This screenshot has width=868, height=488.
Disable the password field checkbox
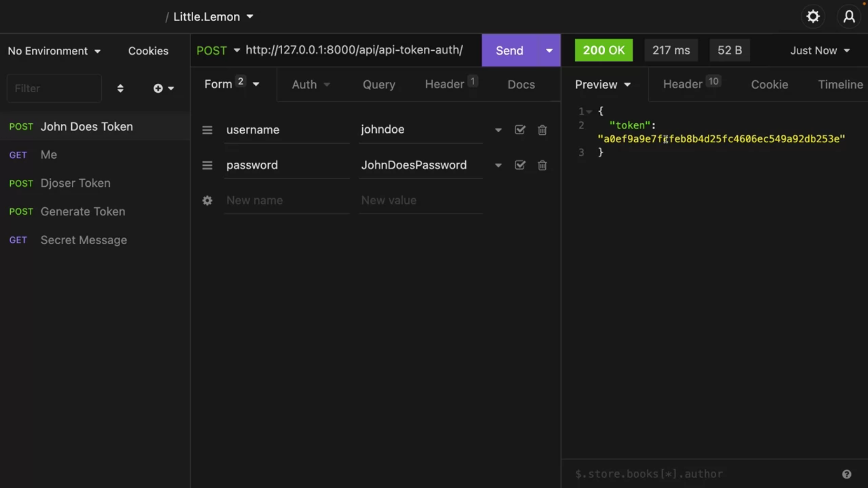click(520, 165)
